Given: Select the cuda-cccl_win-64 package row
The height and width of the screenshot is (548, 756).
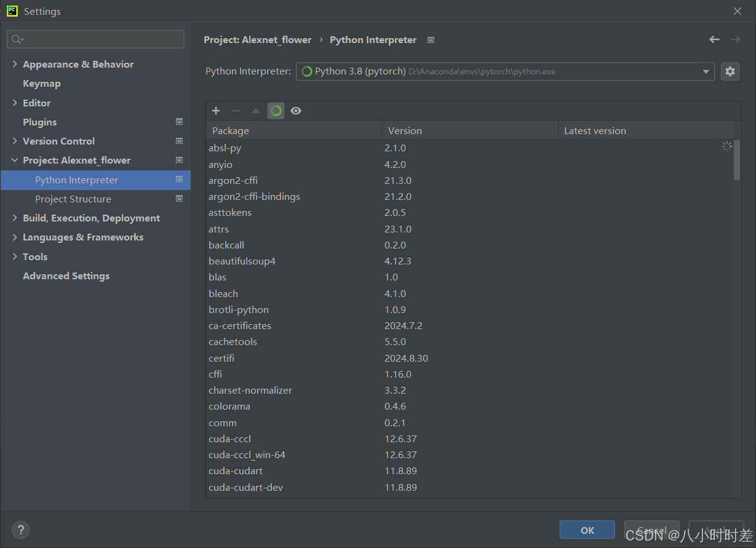Looking at the screenshot, I should pos(469,455).
